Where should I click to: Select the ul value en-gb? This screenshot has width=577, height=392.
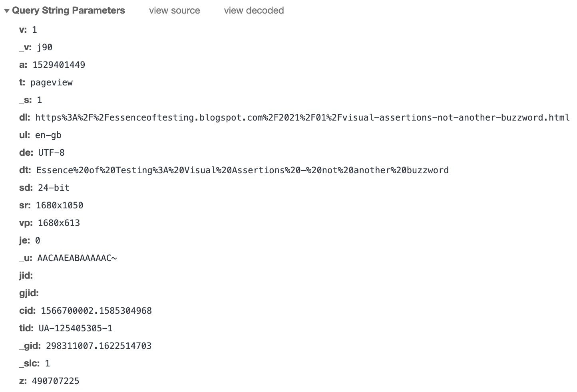[48, 135]
